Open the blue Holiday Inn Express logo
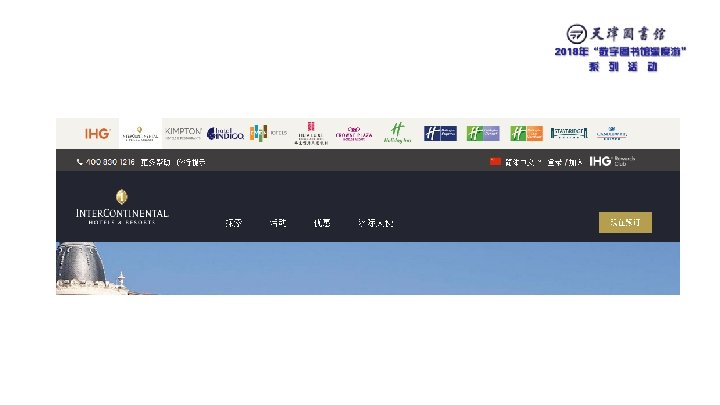Image resolution: width=720 pixels, height=405 pixels. [x=440, y=133]
